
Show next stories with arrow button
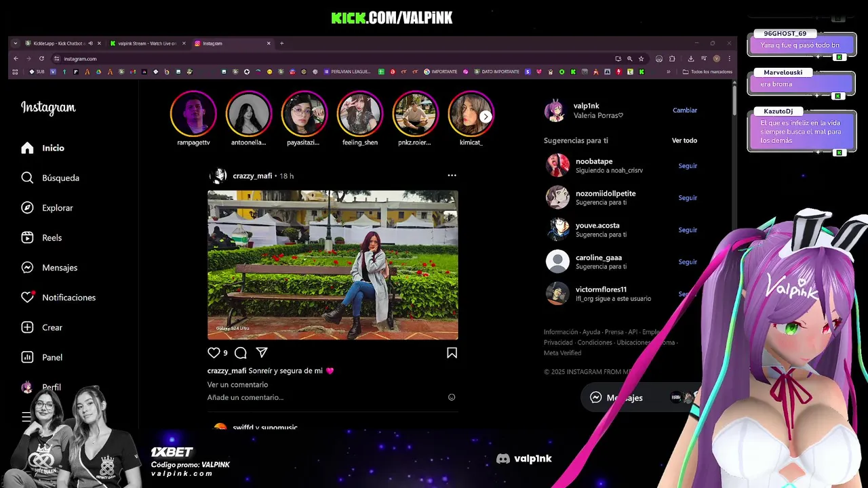coord(486,117)
